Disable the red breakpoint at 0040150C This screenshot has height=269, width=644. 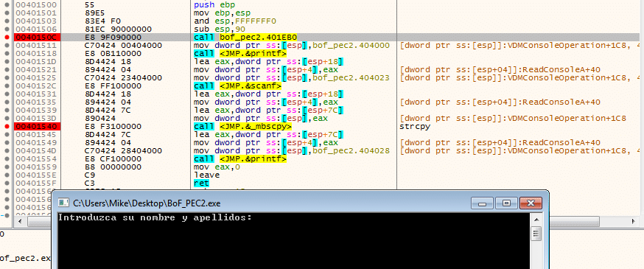[7, 38]
